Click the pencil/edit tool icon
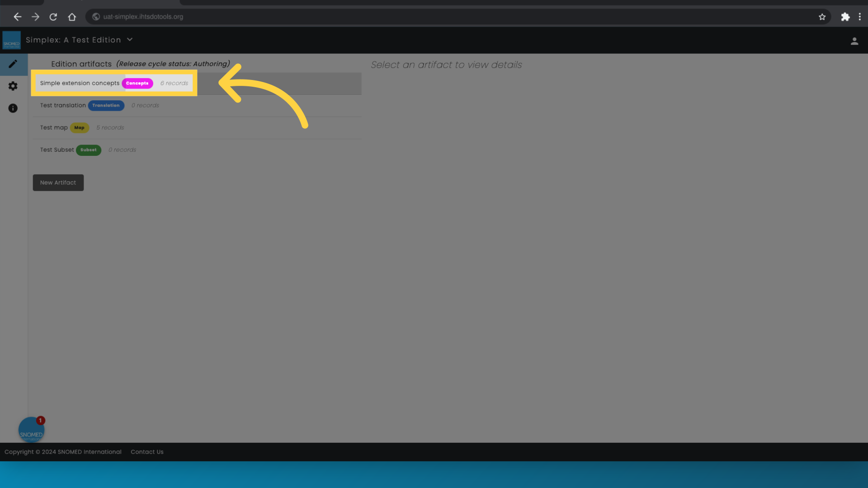 click(13, 64)
